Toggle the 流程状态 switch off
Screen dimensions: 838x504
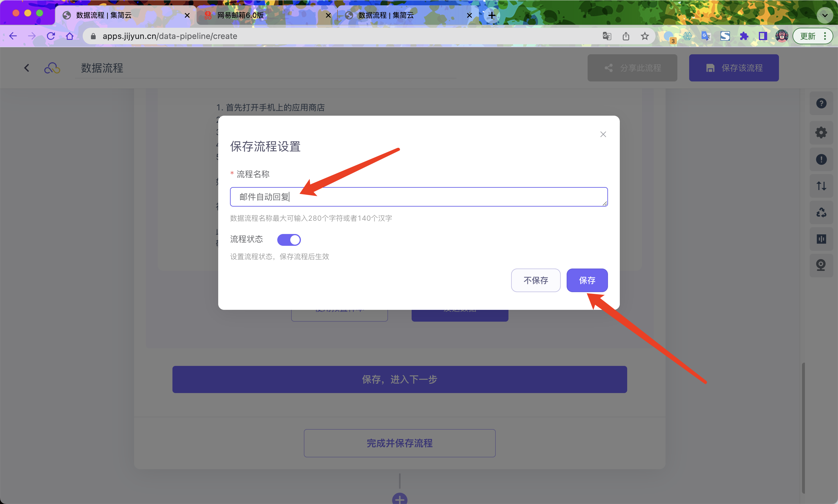(x=289, y=240)
